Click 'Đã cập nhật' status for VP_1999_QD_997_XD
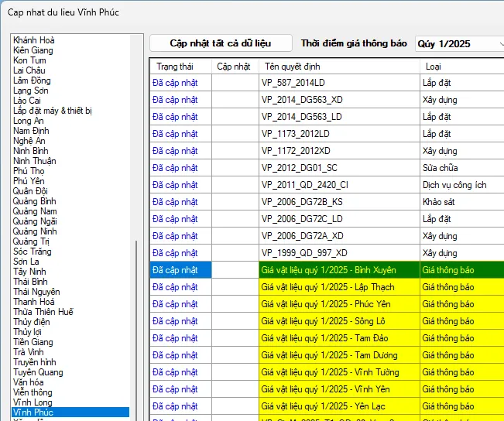 click(175, 253)
